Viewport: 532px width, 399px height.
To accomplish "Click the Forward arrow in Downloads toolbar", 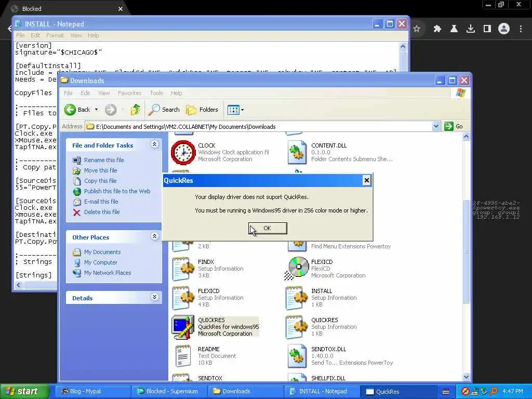I will (111, 110).
